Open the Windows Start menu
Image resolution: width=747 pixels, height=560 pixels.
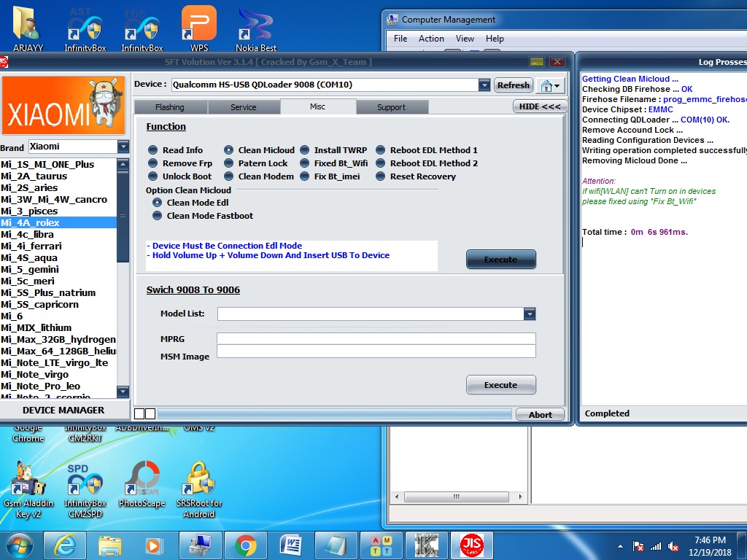tap(19, 545)
